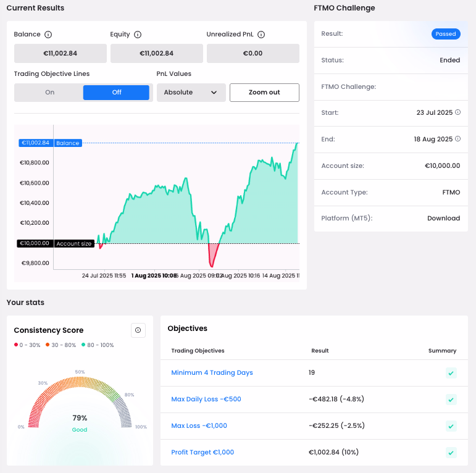
Task: Download the MT5 platform
Action: [x=443, y=219]
